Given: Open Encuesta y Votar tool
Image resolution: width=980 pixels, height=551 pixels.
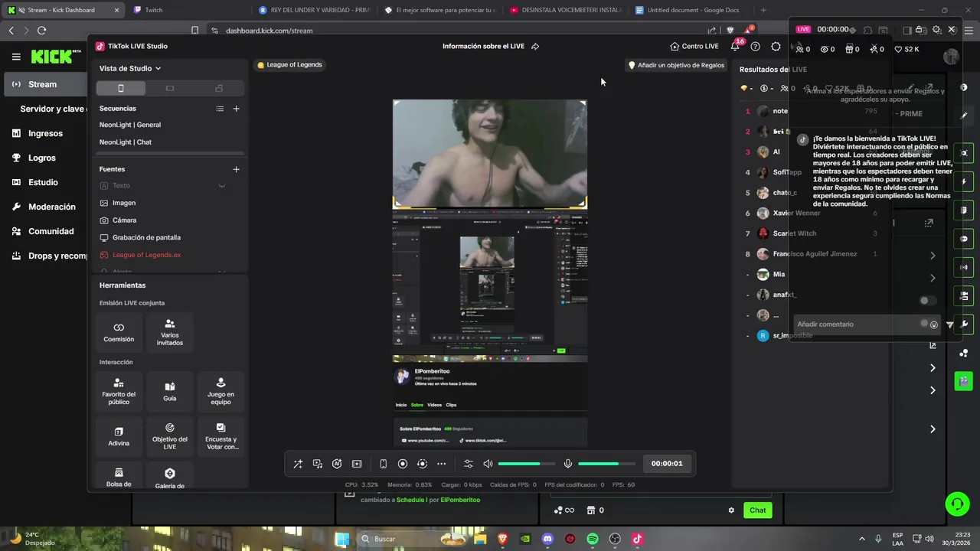Looking at the screenshot, I should [x=220, y=436].
